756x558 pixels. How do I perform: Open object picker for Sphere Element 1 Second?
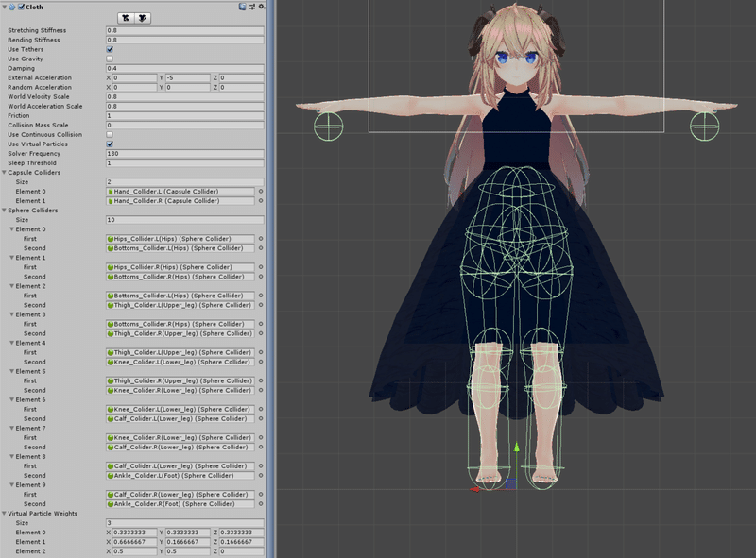[261, 277]
